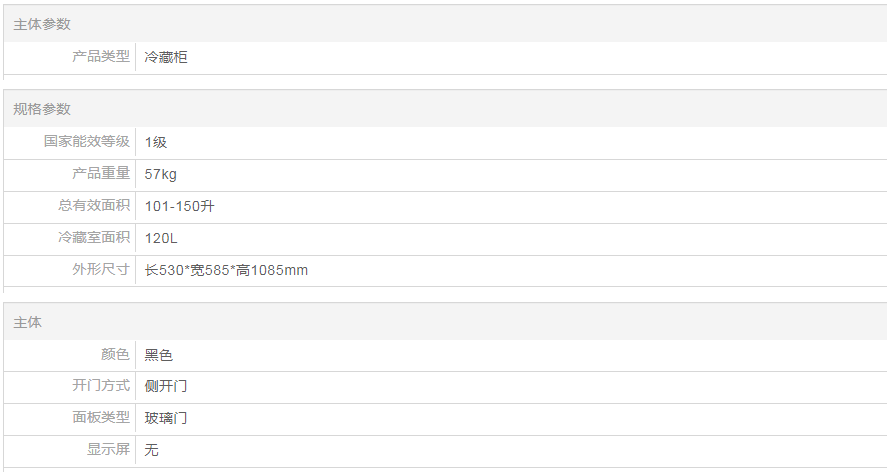
Task: Click the 长530*宽585*高1085mm dimensions value
Action: [226, 270]
